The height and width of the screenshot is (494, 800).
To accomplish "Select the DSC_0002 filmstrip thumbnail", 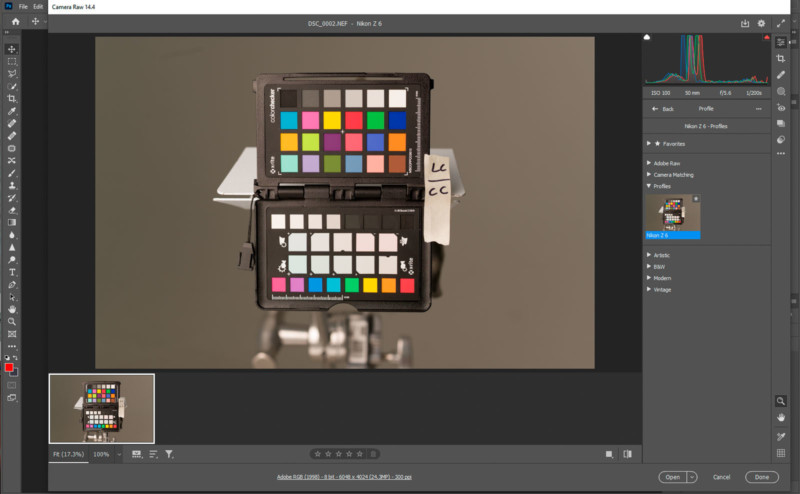I will coord(102,409).
